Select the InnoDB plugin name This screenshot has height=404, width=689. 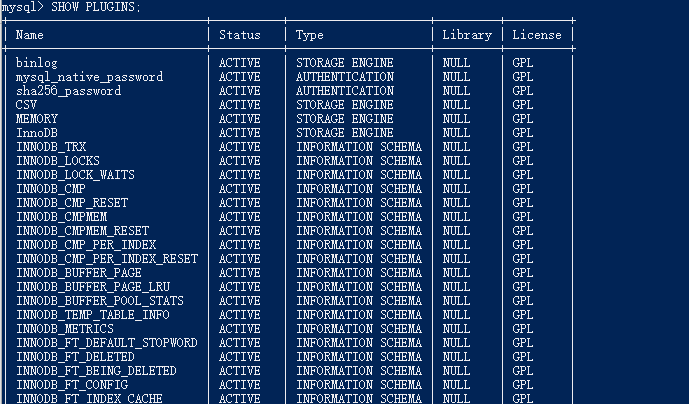pyautogui.click(x=36, y=133)
